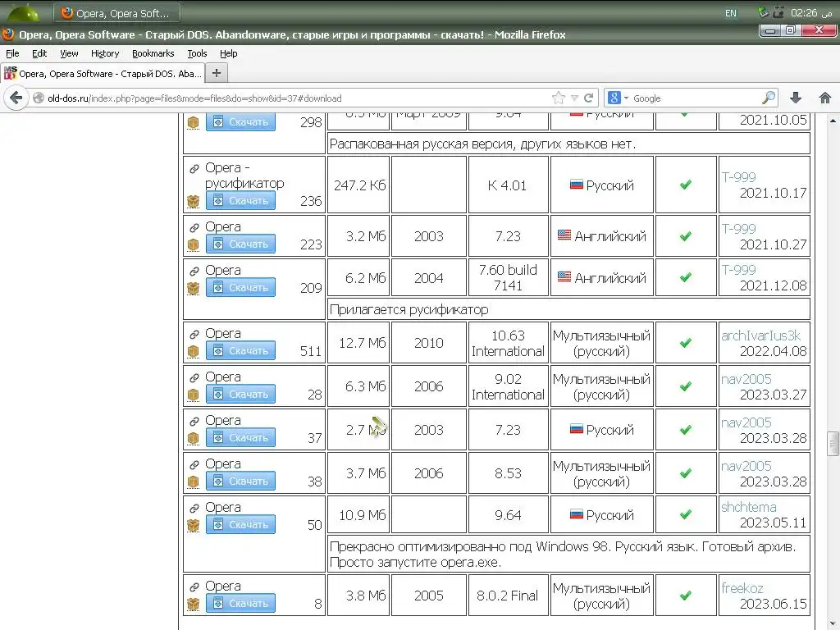Viewport: 840px width, 630px height.
Task: Click link icon beside Opera 7.23 English
Action: (194, 228)
